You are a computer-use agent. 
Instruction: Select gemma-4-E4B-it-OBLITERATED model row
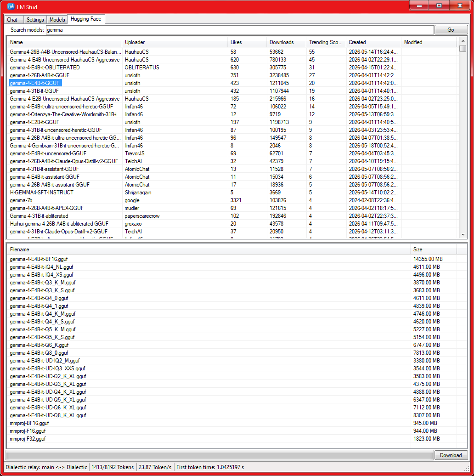pos(232,68)
